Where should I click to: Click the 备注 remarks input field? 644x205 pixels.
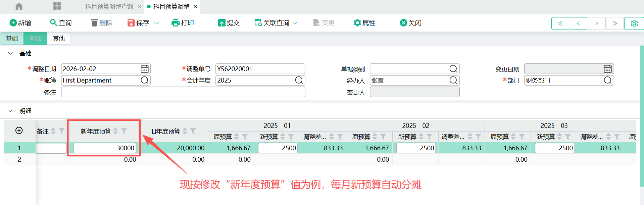click(183, 92)
